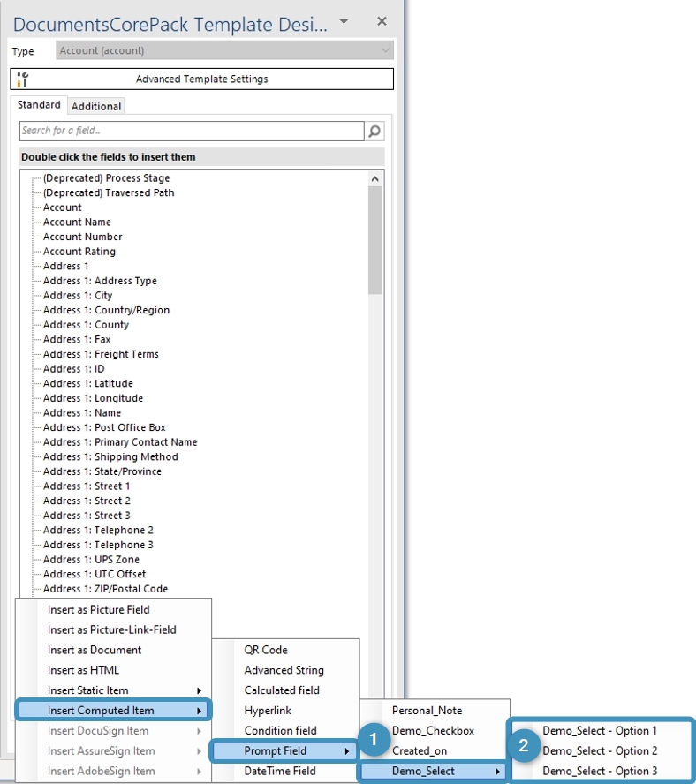Expand the Prompt Field submenu
The height and width of the screenshot is (784, 696).
coord(284,750)
